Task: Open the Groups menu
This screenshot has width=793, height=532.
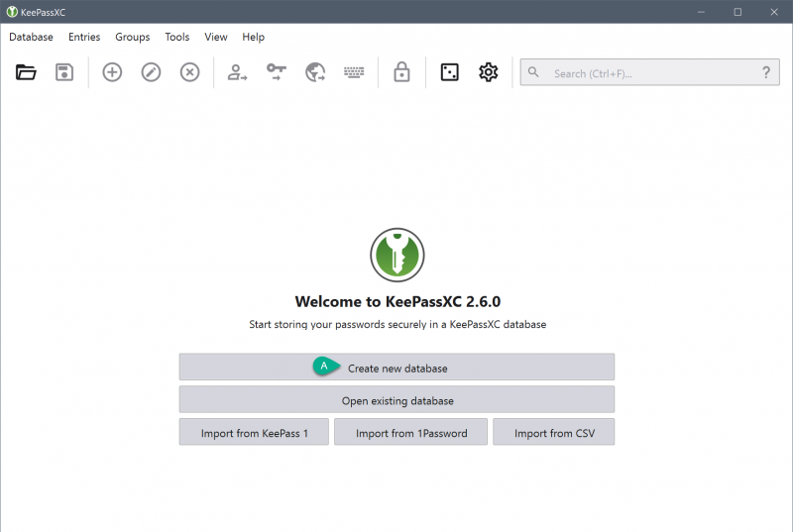Action: pos(133,37)
